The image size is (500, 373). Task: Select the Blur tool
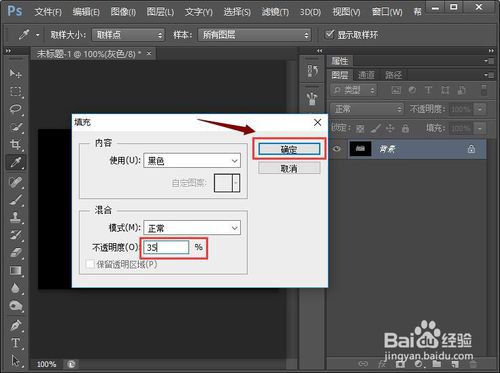[x=15, y=288]
